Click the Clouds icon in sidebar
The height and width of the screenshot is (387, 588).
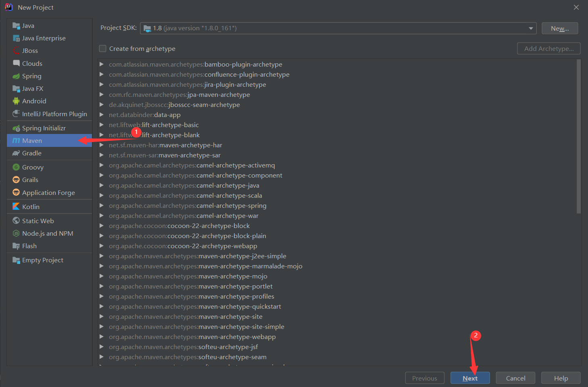click(x=16, y=63)
